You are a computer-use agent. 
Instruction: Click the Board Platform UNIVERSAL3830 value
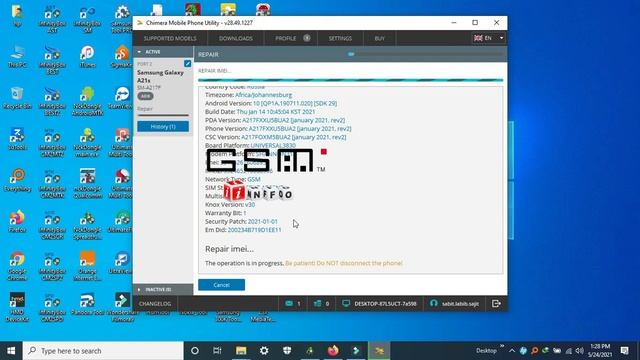click(273, 145)
